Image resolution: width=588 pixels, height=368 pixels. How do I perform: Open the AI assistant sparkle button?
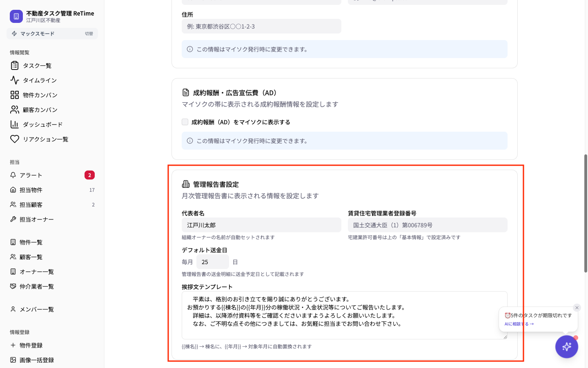tap(566, 347)
